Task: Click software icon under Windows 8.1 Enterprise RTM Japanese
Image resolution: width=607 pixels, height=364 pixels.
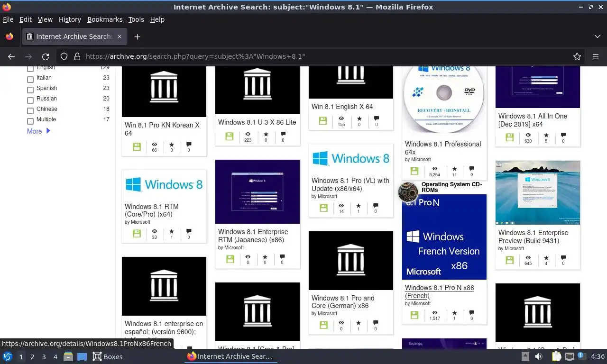Action: [x=230, y=259]
